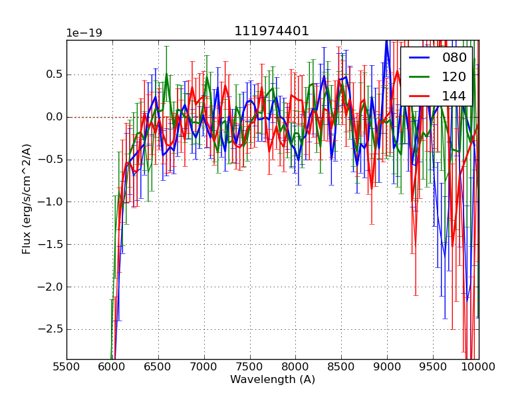Select the blue line sample in legend
This screenshot has width=532, height=399.
pos(420,58)
